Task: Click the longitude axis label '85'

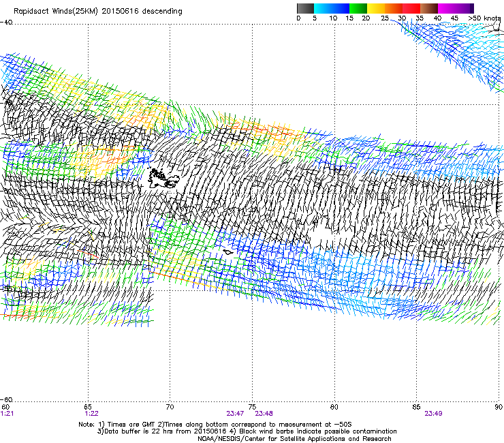Action: pyautogui.click(x=416, y=407)
